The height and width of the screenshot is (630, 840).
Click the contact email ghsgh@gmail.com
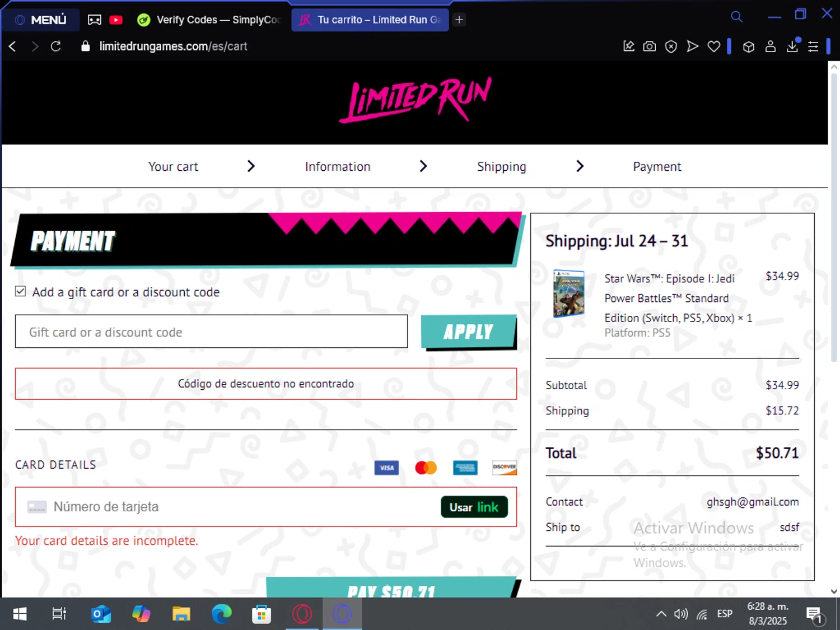coord(753,502)
